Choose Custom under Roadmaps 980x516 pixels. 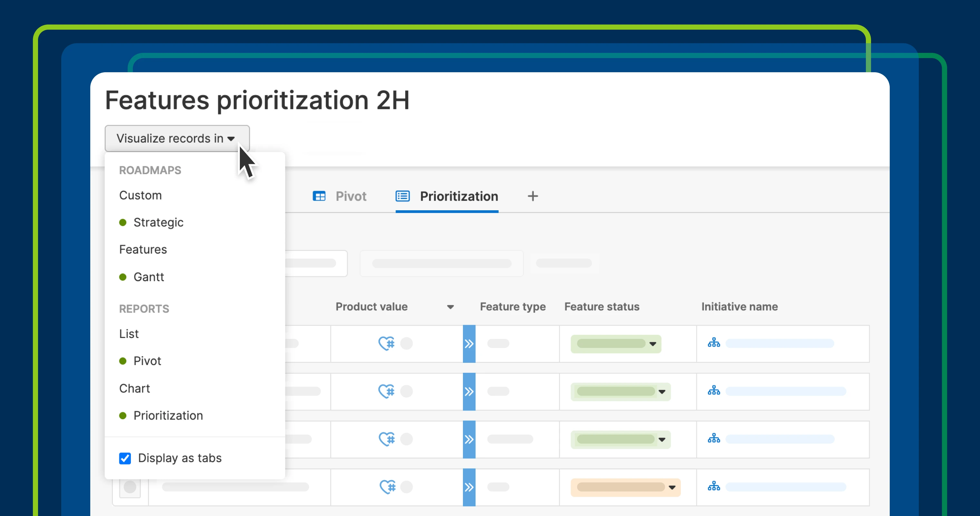click(140, 195)
